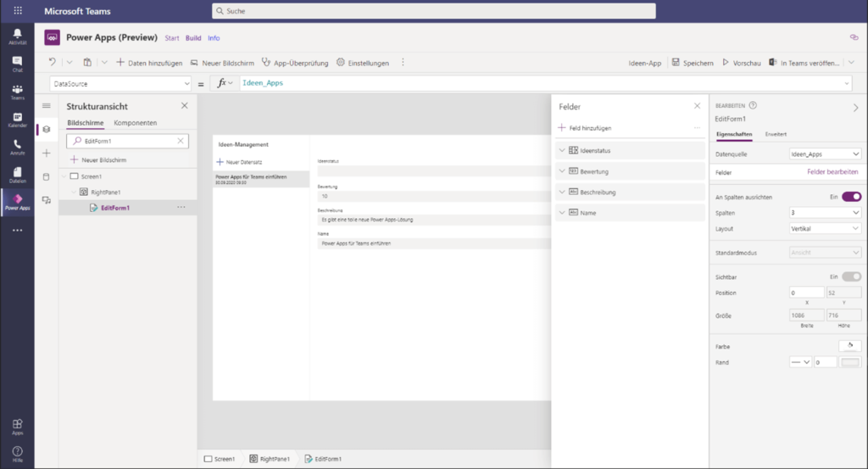This screenshot has height=469, width=868.
Task: Switch to the Info tab
Action: (214, 38)
